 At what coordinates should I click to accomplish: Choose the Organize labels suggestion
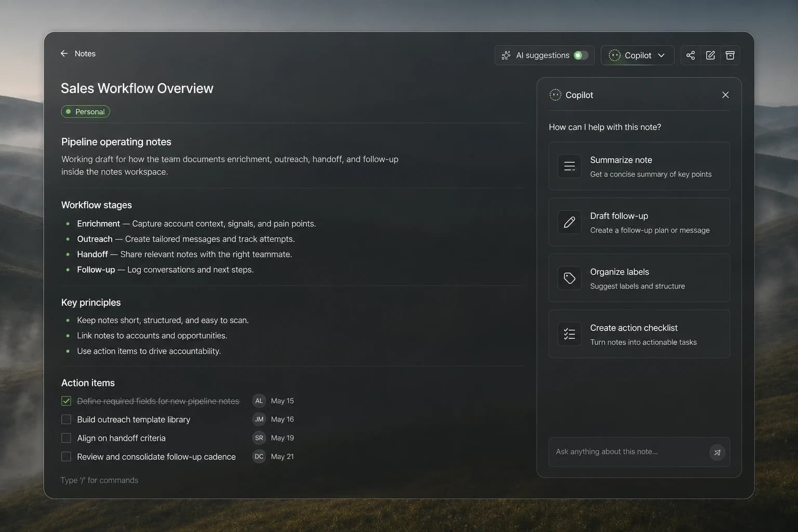639,278
